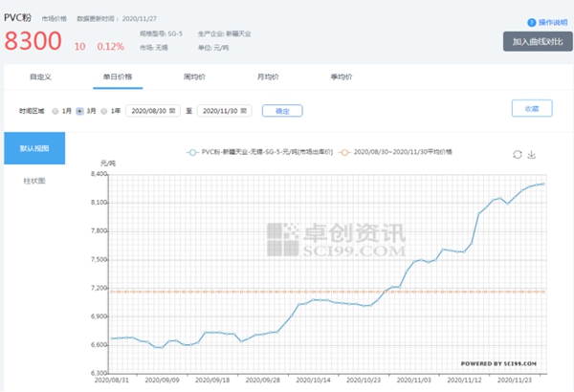Click the start date field 2020/08/30
Viewport: 574px width, 392px height.
click(153, 111)
